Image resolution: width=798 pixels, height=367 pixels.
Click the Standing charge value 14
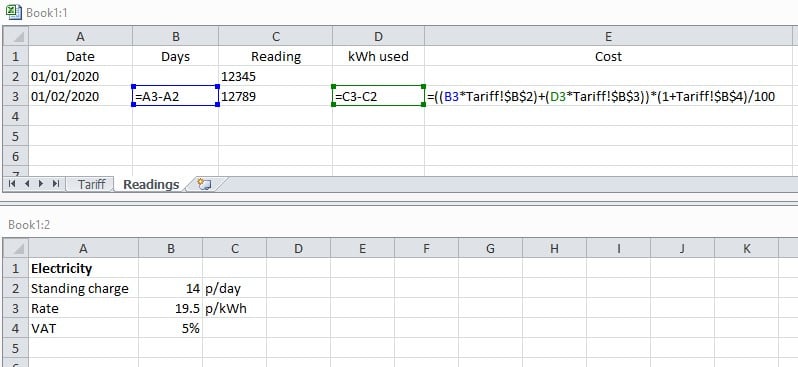click(170, 289)
